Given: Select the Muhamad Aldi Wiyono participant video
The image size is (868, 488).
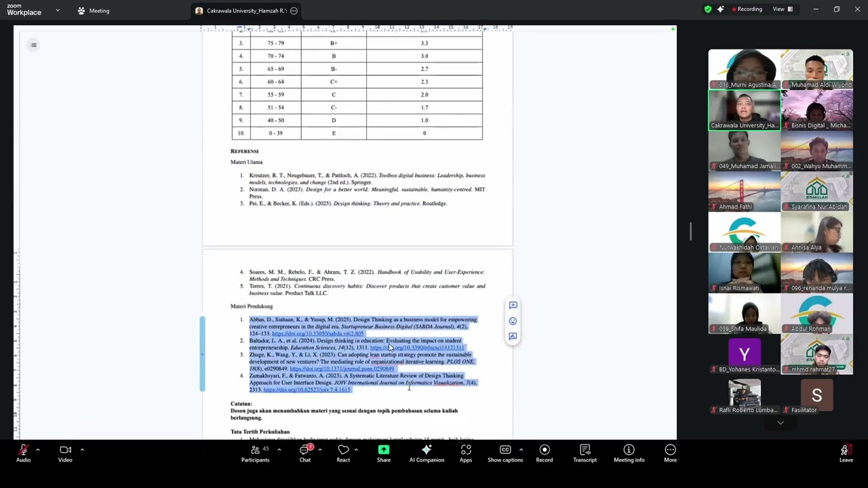Looking at the screenshot, I should tap(817, 69).
